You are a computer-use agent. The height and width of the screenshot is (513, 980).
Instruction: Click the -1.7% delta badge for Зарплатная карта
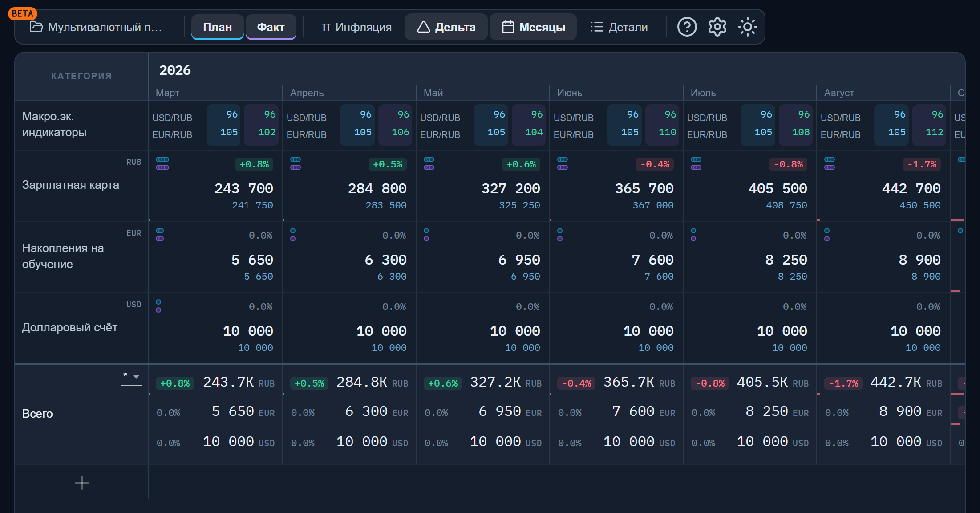pos(922,164)
